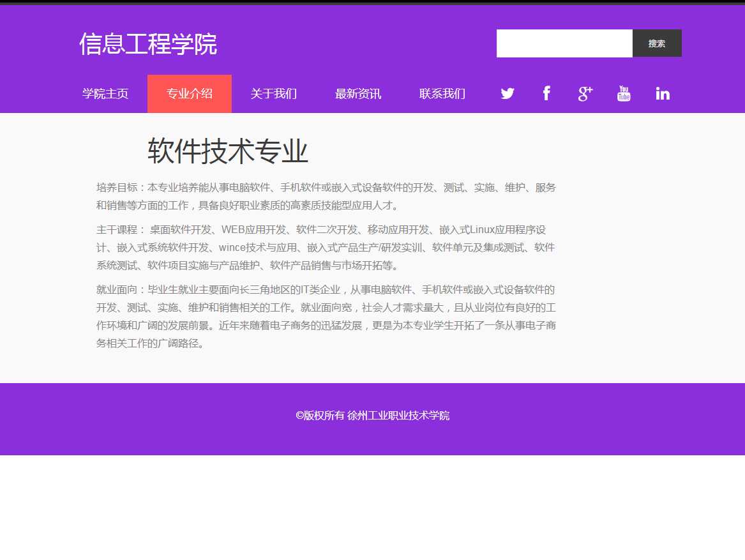Click the Facebook icon in navigation bar

(546, 94)
